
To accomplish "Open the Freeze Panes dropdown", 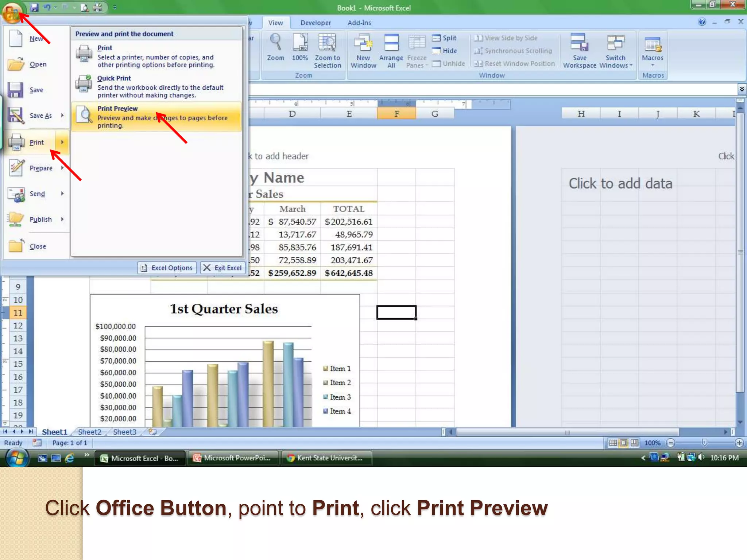I will (417, 51).
